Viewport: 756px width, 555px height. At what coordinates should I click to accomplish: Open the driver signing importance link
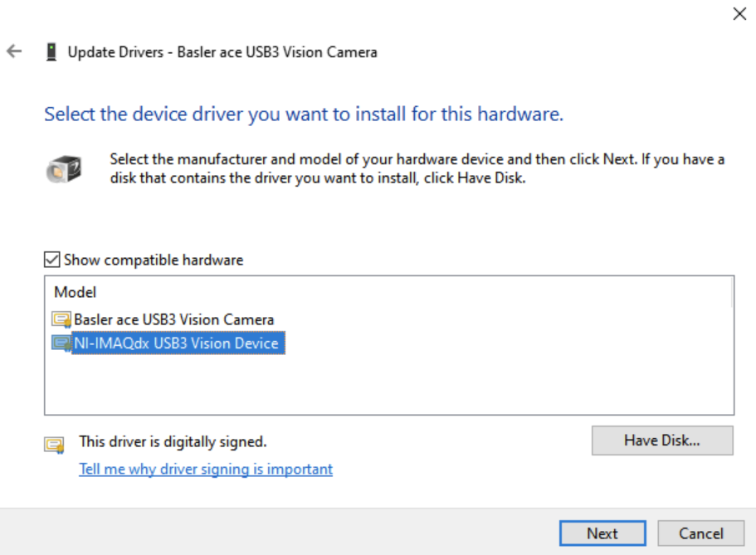tap(206, 470)
